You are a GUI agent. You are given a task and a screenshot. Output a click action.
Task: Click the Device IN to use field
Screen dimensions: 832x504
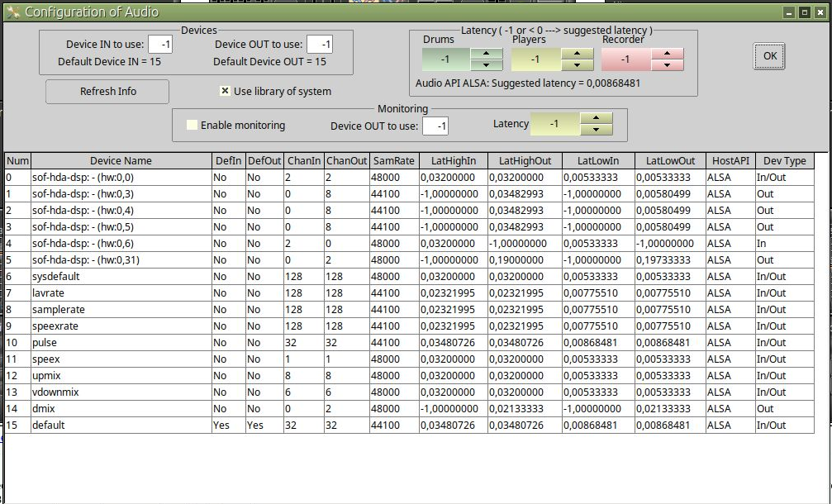click(x=160, y=45)
